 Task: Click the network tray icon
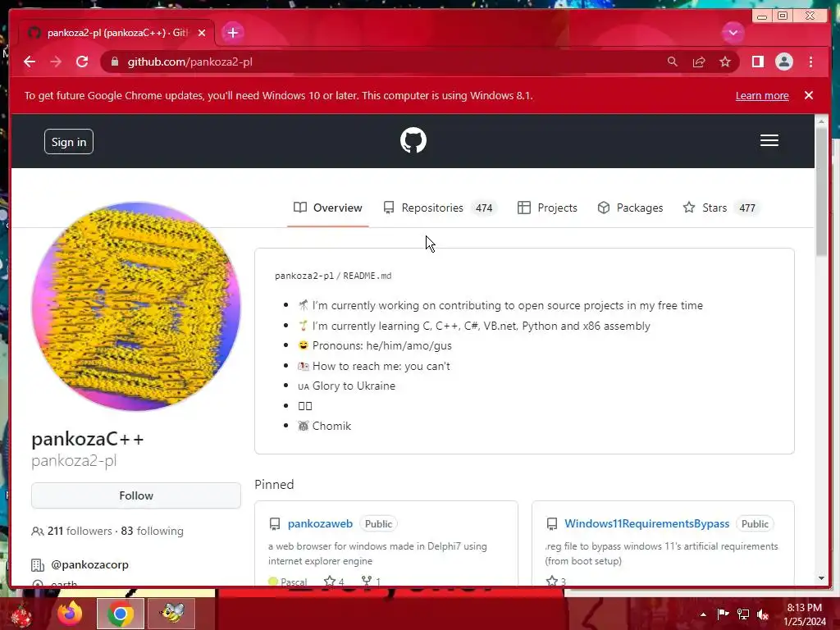743,614
